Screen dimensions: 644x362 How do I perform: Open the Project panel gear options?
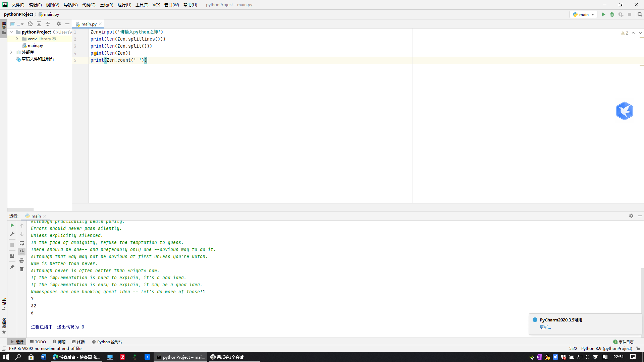pyautogui.click(x=59, y=24)
